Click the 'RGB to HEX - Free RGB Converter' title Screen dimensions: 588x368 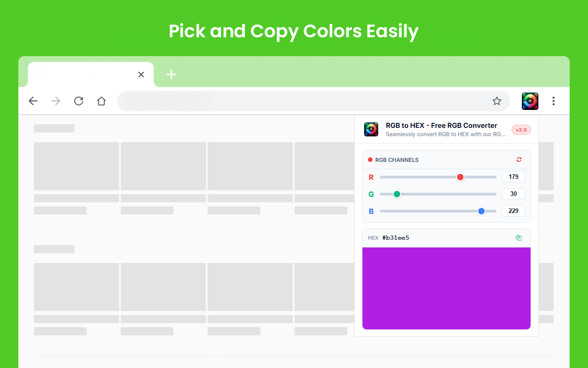pos(441,125)
